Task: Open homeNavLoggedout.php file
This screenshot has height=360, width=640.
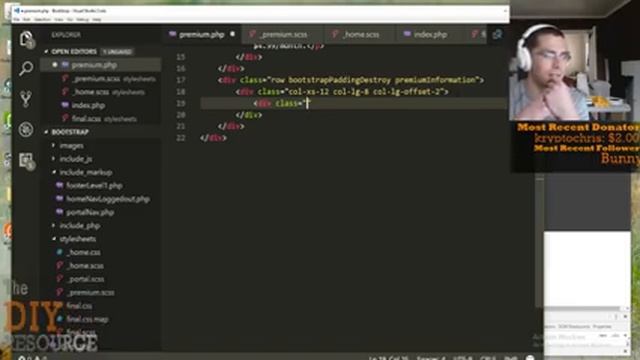Action: [108, 199]
